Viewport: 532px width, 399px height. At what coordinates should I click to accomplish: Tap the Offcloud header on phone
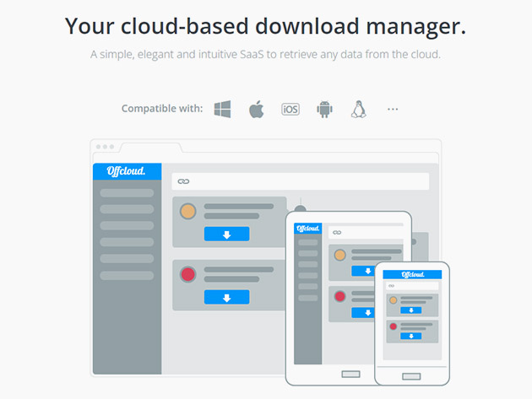pos(413,274)
